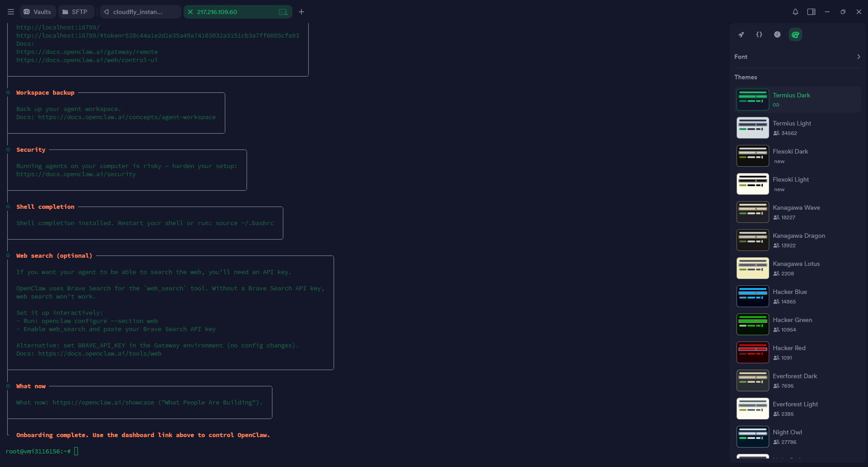
Task: Click the 'openclaw configure --section web' line
Action: coord(87,321)
